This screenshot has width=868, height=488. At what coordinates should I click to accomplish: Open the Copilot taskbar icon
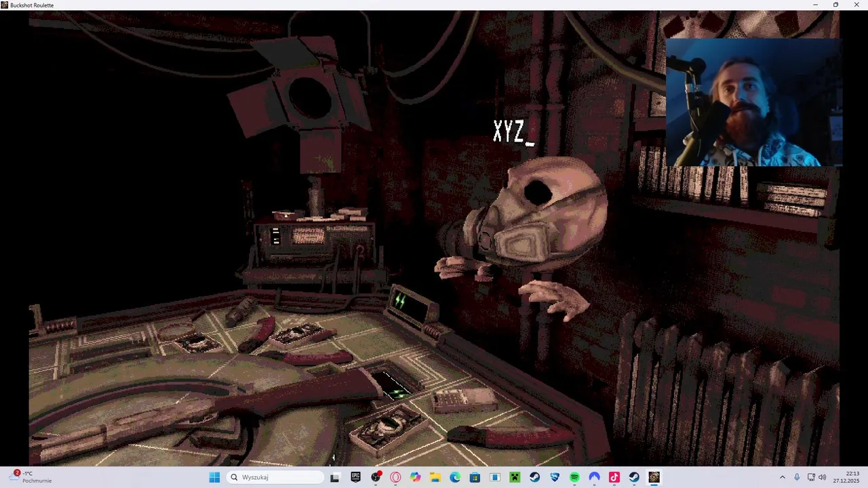(415, 477)
